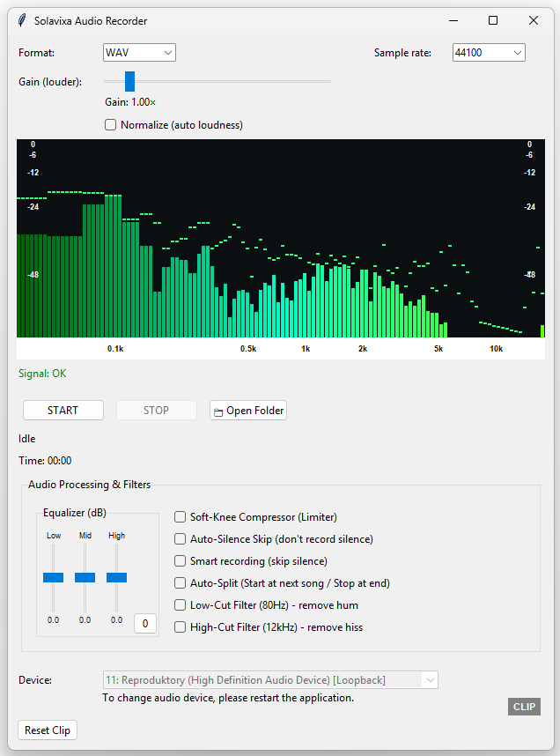Click the Reset Clip button
This screenshot has height=756, width=560.
tap(48, 730)
